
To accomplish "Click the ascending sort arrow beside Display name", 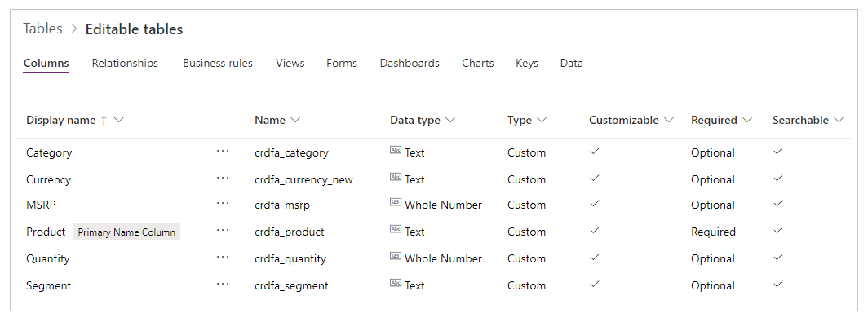I will pyautogui.click(x=104, y=120).
